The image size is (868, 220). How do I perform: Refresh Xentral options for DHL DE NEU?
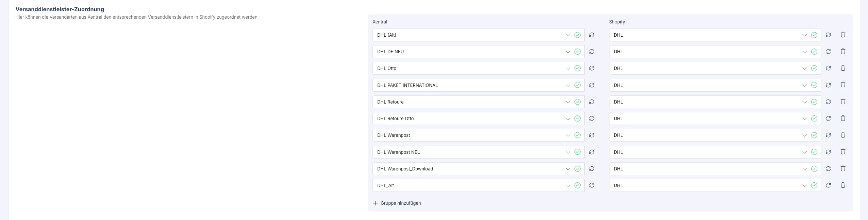(x=592, y=52)
